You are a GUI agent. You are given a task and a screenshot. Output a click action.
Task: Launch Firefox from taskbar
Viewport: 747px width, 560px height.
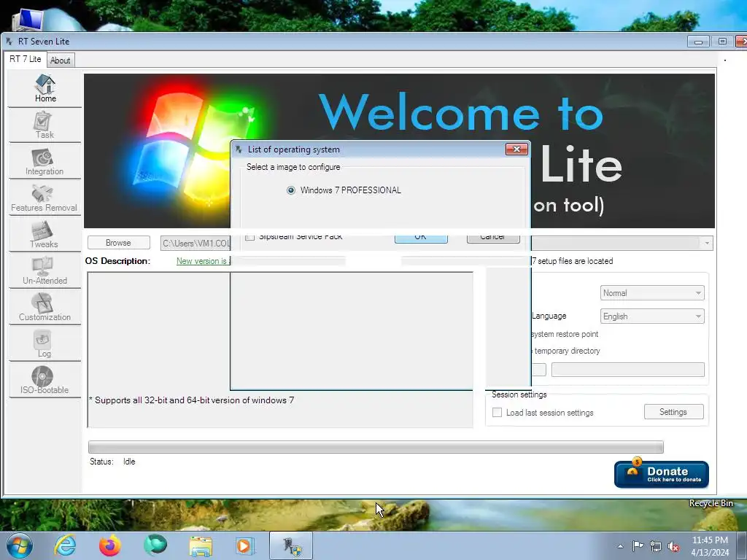(110, 545)
